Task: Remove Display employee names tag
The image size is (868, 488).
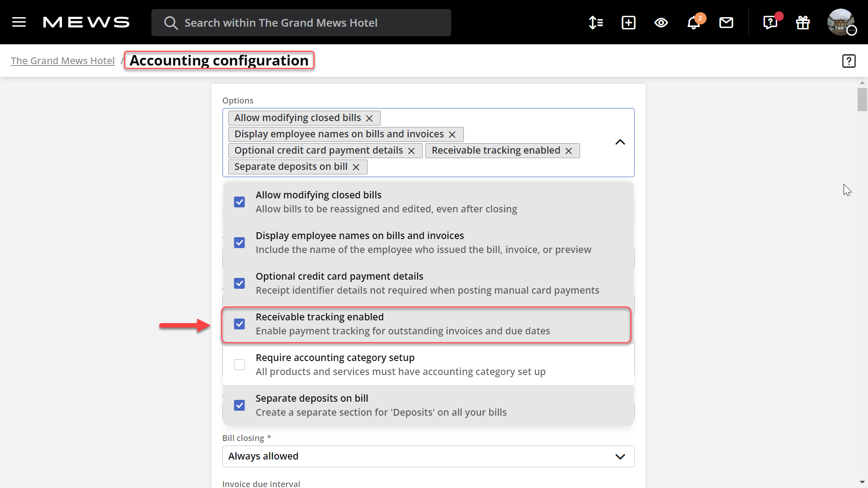Action: pos(452,135)
